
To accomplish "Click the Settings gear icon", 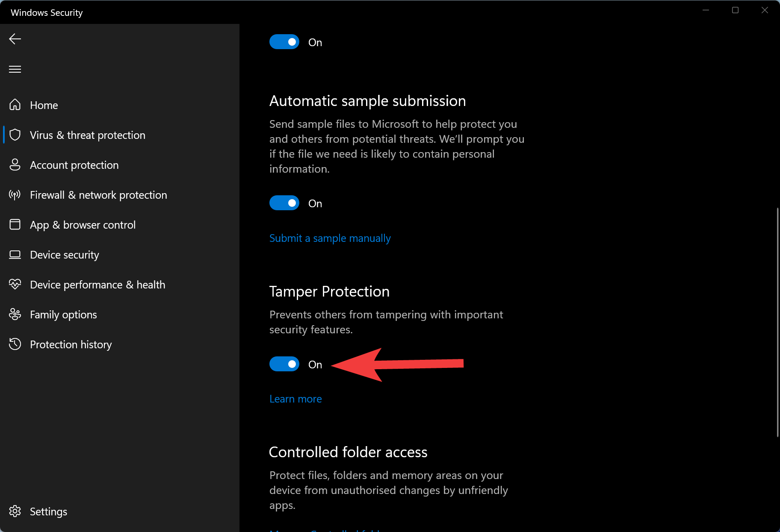I will [x=15, y=511].
